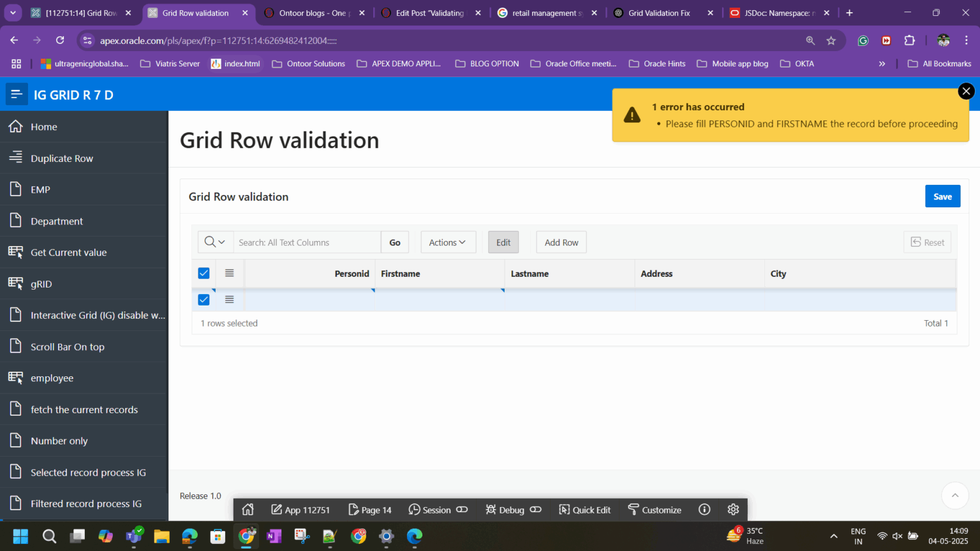Activate Quick Edit from the developer toolbar

[584, 510]
